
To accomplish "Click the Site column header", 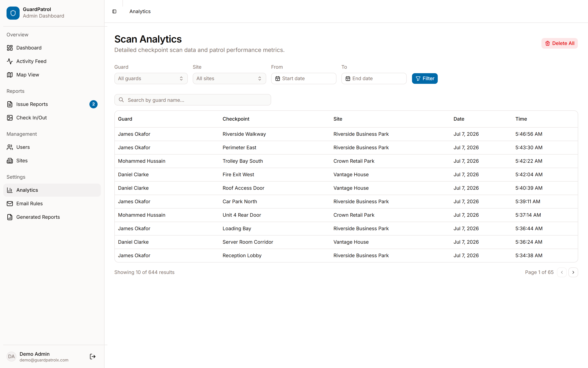I will pos(338,119).
